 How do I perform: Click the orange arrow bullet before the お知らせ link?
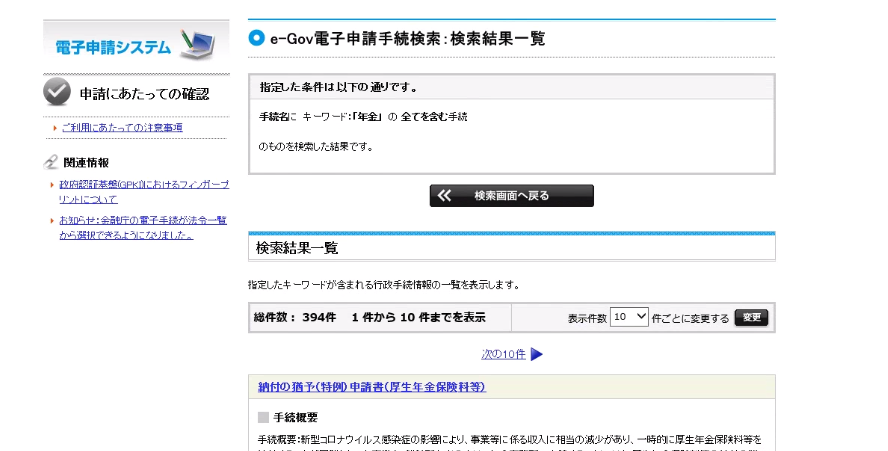click(52, 220)
